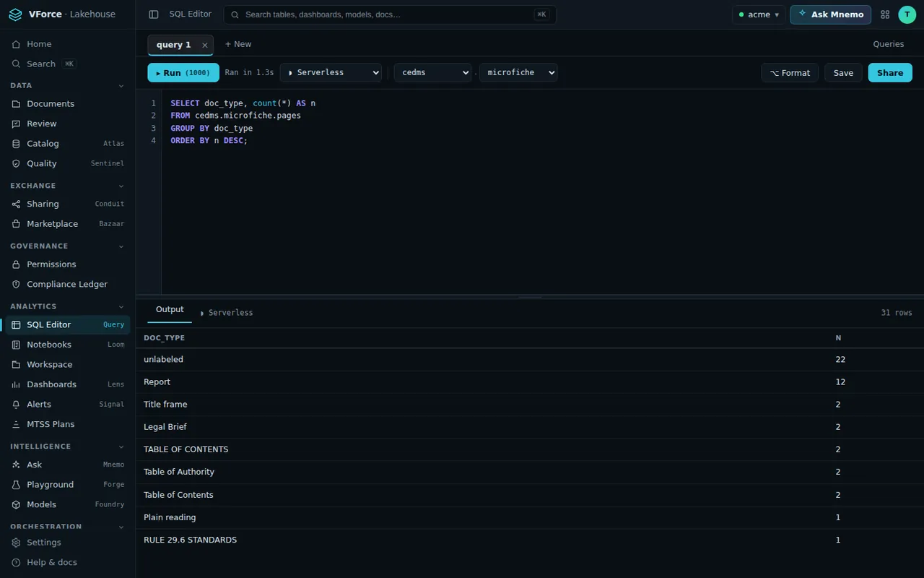
Task: Click the Models cube icon
Action: coord(16,504)
